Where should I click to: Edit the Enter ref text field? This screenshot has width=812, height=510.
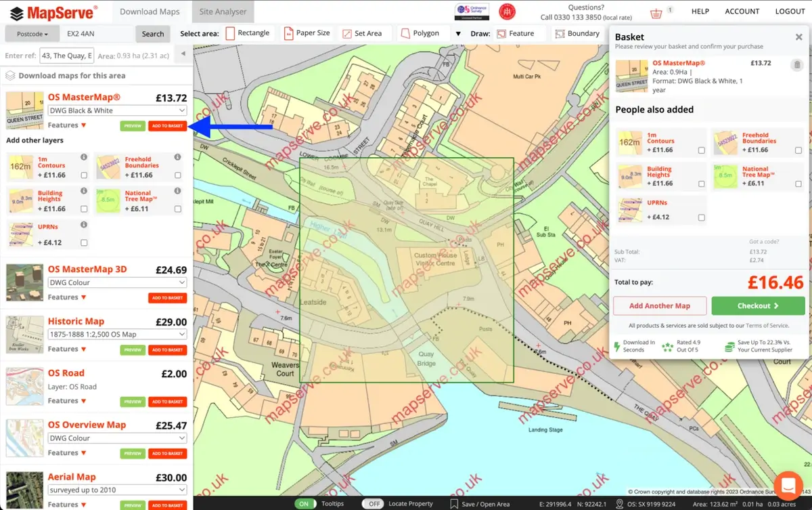pyautogui.click(x=66, y=56)
